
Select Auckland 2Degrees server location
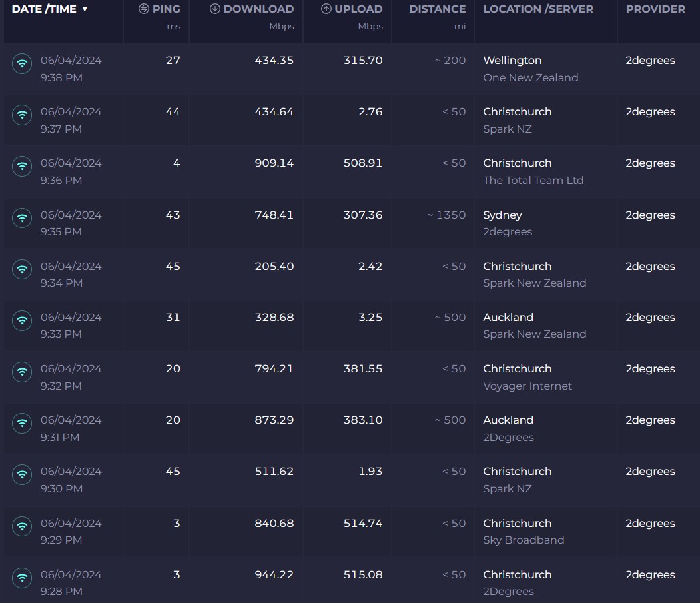(x=508, y=429)
